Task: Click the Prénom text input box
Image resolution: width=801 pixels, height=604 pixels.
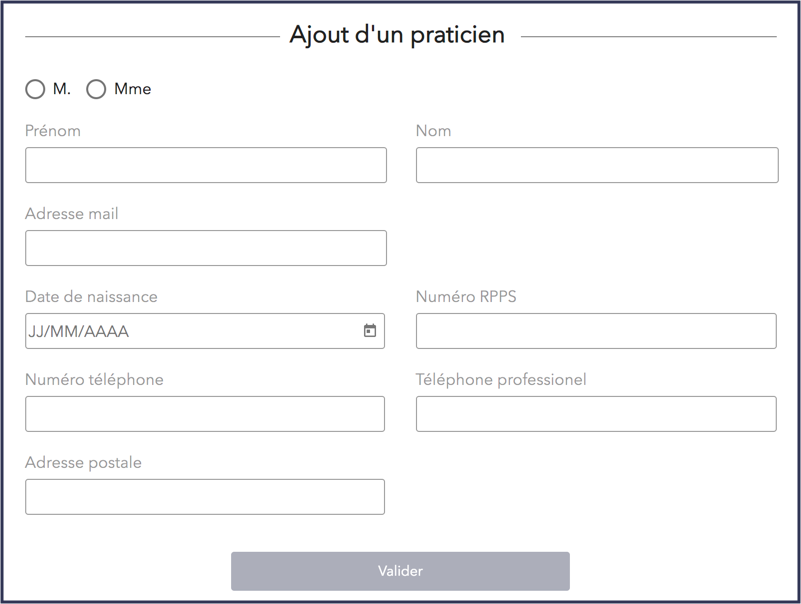Action: [x=206, y=165]
